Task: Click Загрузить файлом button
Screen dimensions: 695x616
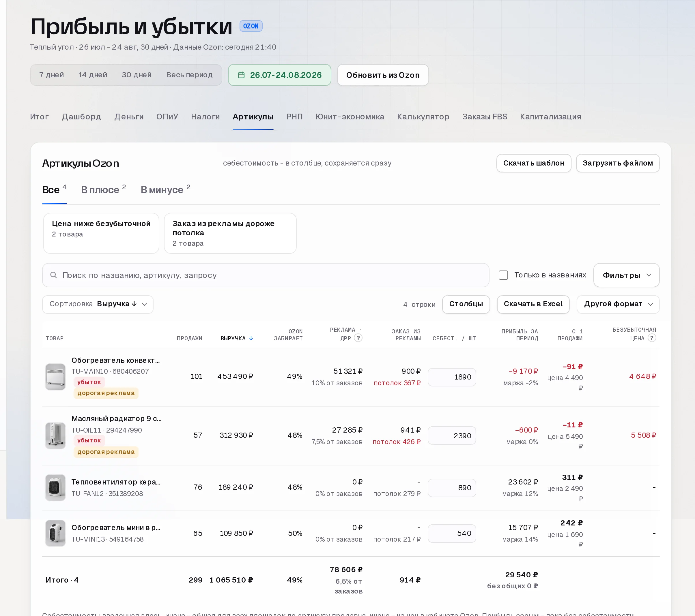Action: click(618, 163)
